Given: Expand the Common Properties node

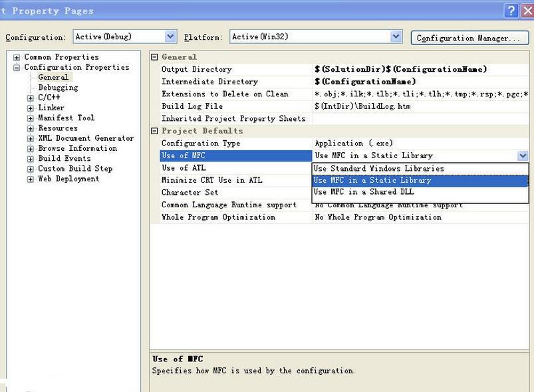Looking at the screenshot, I should [x=17, y=58].
